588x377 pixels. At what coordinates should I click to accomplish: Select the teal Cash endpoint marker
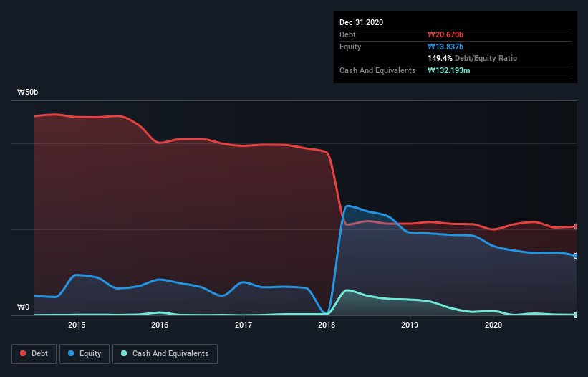[576, 315]
